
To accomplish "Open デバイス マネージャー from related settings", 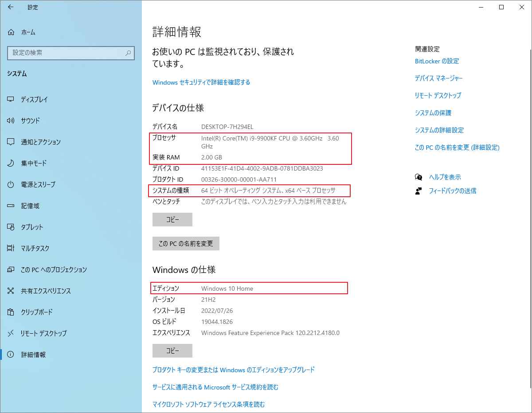I will coord(439,78).
